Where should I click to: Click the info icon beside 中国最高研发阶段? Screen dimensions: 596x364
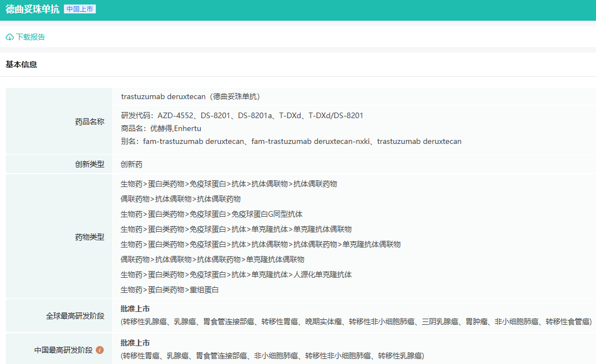(100, 350)
